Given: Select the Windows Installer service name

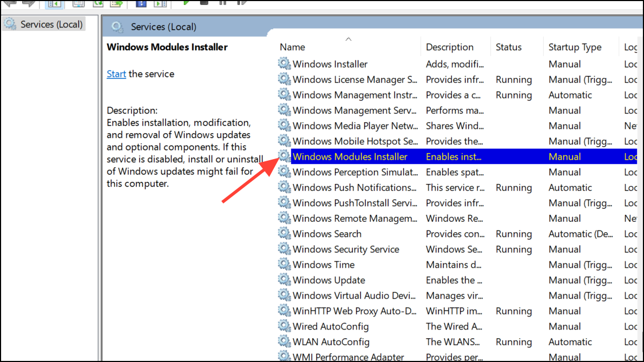Looking at the screenshot, I should pos(330,64).
